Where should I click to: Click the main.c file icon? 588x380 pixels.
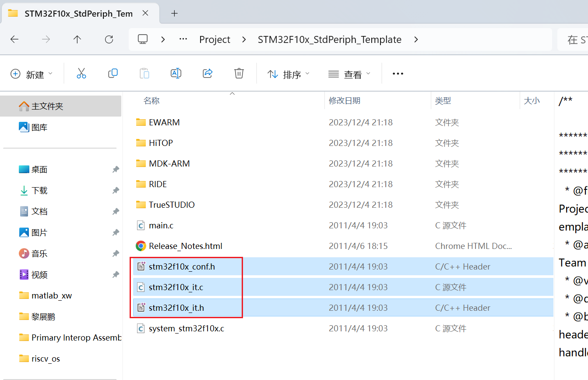[141, 225]
